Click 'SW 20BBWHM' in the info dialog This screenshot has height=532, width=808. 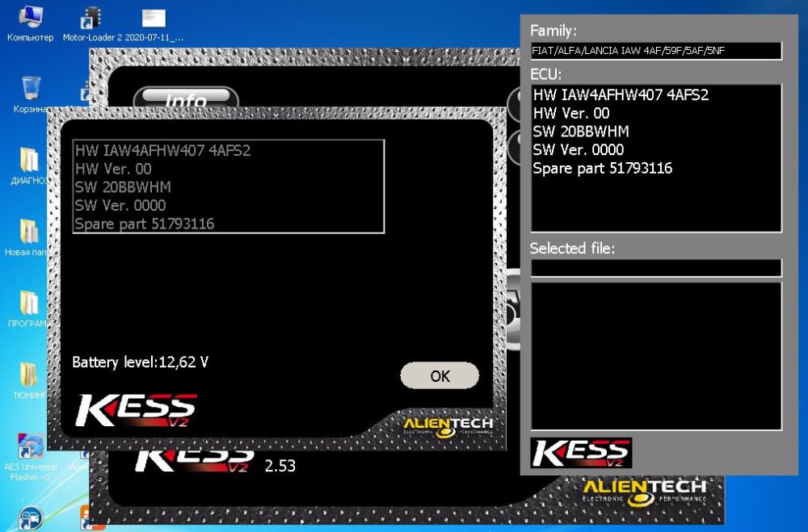(x=123, y=187)
